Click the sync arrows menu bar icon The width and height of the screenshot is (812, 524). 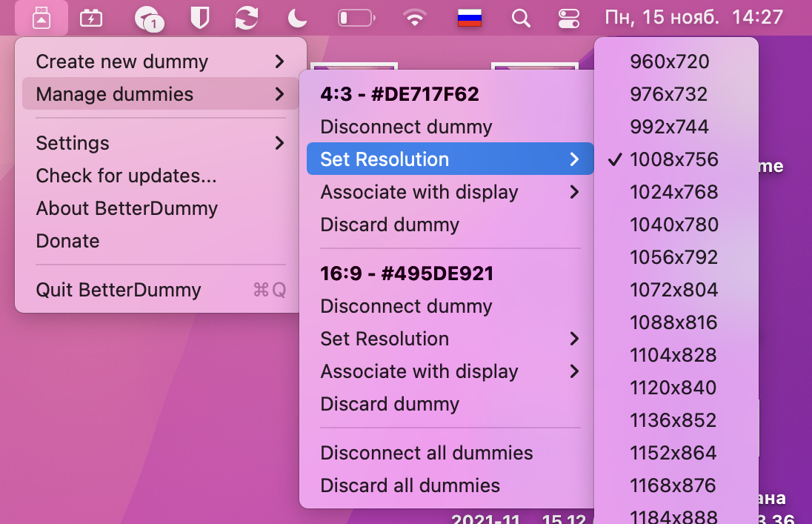point(247,18)
